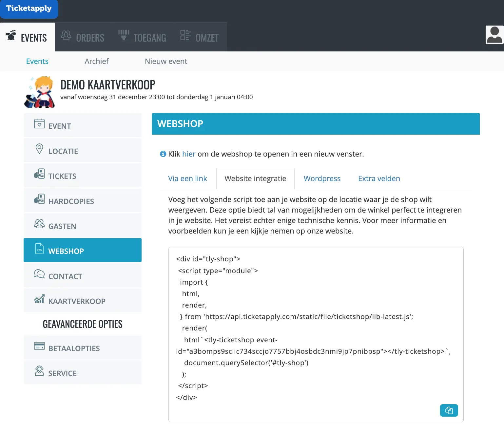This screenshot has height=433, width=504.
Task: Open the Wordpress tab
Action: tap(322, 179)
